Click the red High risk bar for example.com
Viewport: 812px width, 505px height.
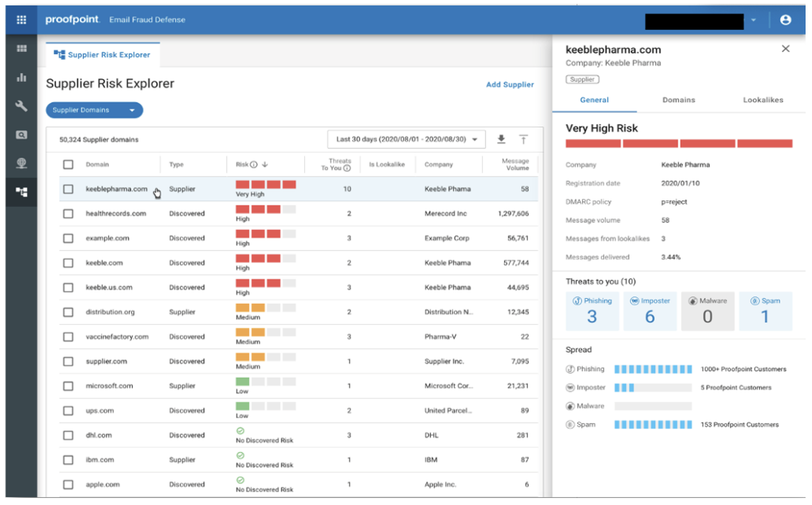tap(266, 234)
